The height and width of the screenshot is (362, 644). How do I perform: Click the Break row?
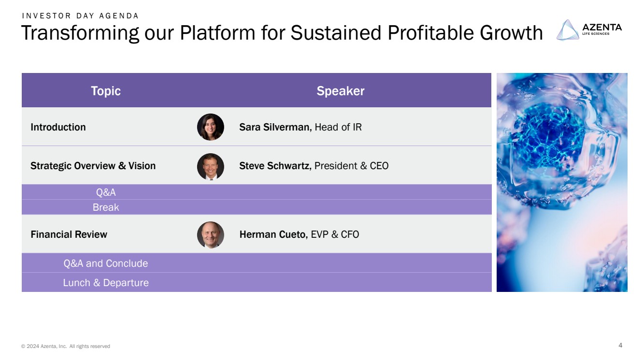(106, 207)
